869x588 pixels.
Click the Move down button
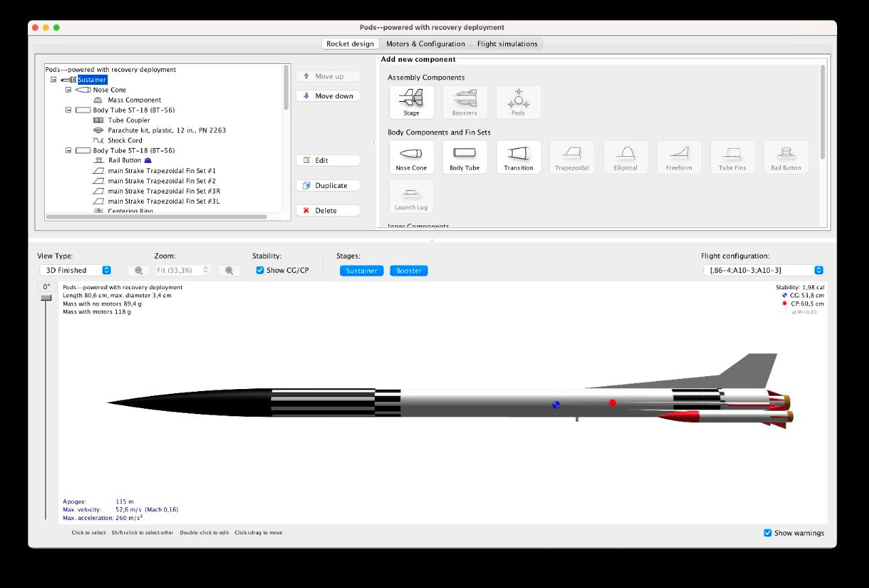pos(329,96)
